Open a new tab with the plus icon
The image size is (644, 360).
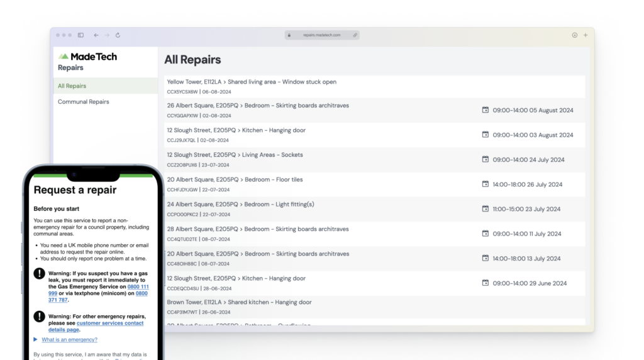tap(586, 35)
